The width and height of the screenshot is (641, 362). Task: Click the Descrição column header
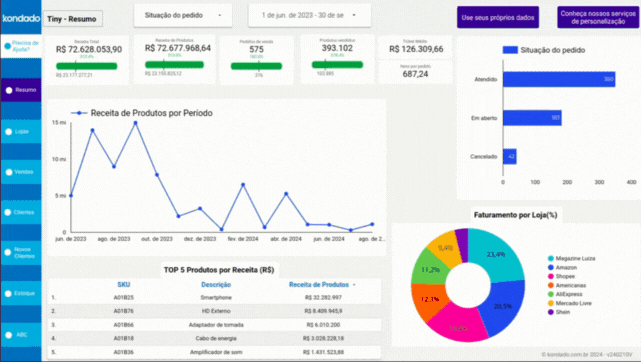[x=216, y=284]
